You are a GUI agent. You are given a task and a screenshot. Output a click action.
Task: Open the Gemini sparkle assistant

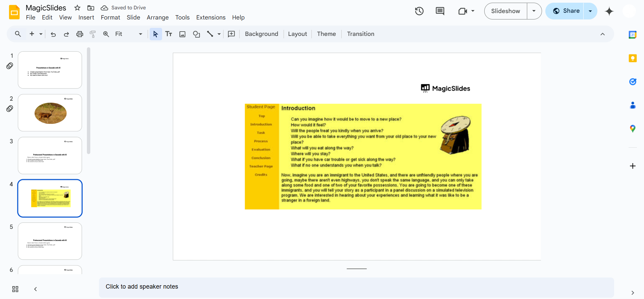coord(609,11)
